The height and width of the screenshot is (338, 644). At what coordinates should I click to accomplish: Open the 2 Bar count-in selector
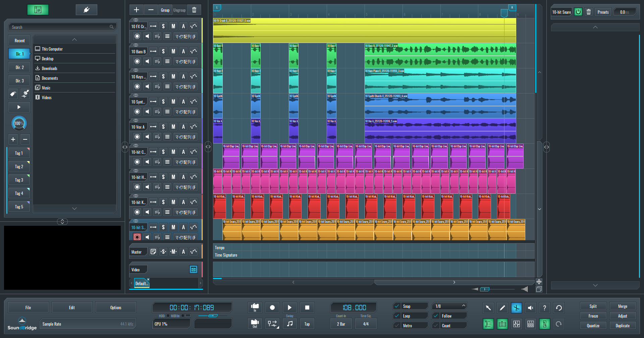341,324
